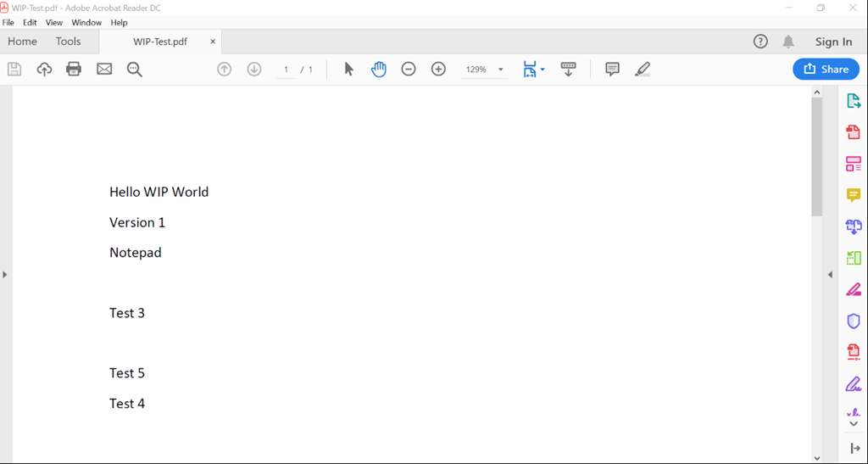Screen dimensions: 868x464
Task: Close the WIP-Test.pdf tab
Action: coord(213,42)
